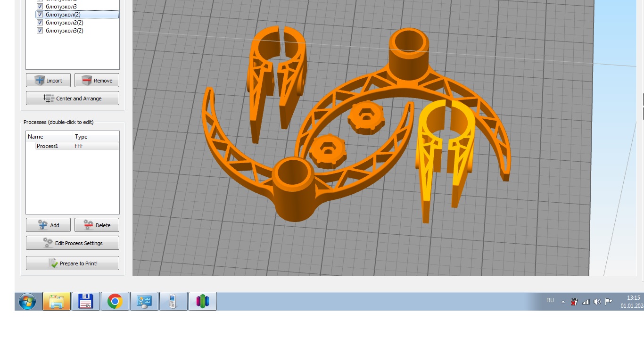Open the Windows Start menu
Viewport: 644px width, 362px height.
coord(27,301)
